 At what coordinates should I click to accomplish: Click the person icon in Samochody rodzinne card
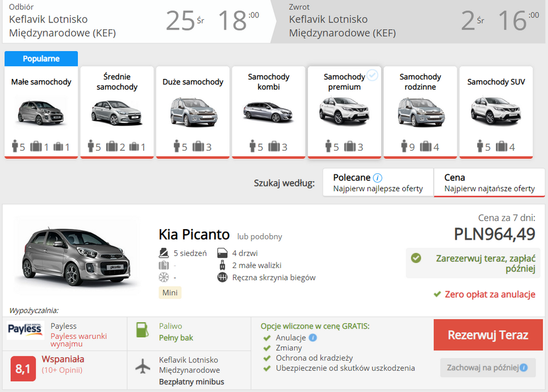[x=404, y=146]
